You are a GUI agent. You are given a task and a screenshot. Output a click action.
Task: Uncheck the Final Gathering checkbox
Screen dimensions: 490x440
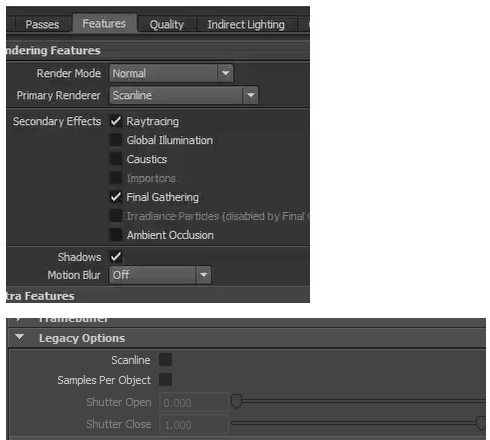click(x=116, y=197)
